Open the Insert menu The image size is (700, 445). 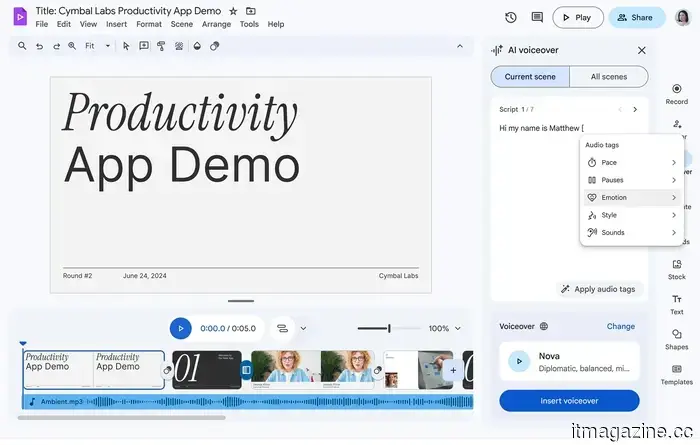pos(117,24)
